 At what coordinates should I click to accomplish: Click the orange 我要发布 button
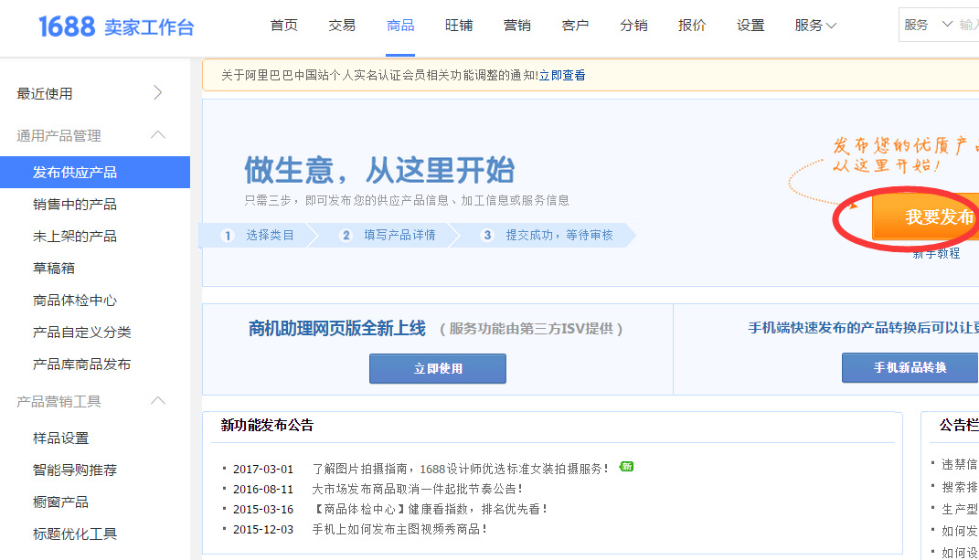coord(925,217)
